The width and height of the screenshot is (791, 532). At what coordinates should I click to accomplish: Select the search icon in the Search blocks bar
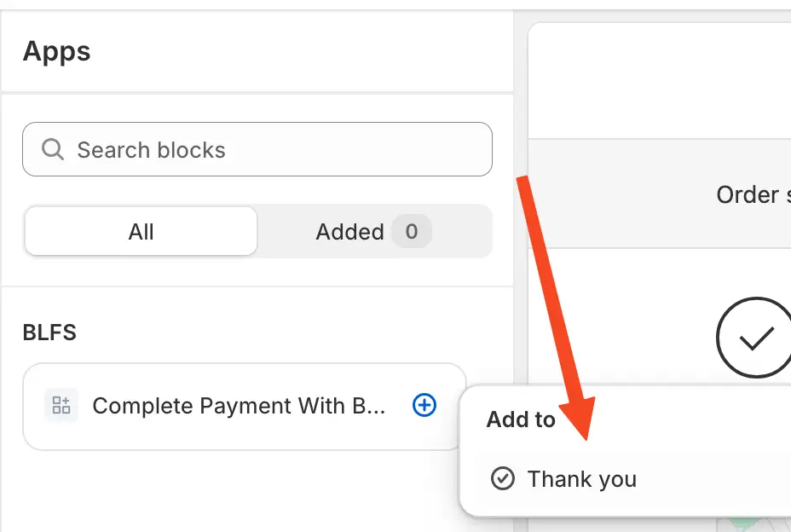coord(52,149)
